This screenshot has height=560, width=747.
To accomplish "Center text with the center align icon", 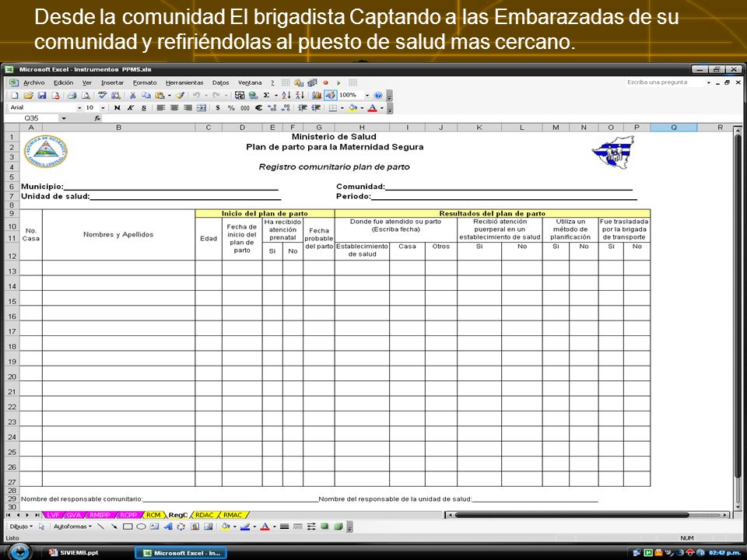I will point(174,107).
